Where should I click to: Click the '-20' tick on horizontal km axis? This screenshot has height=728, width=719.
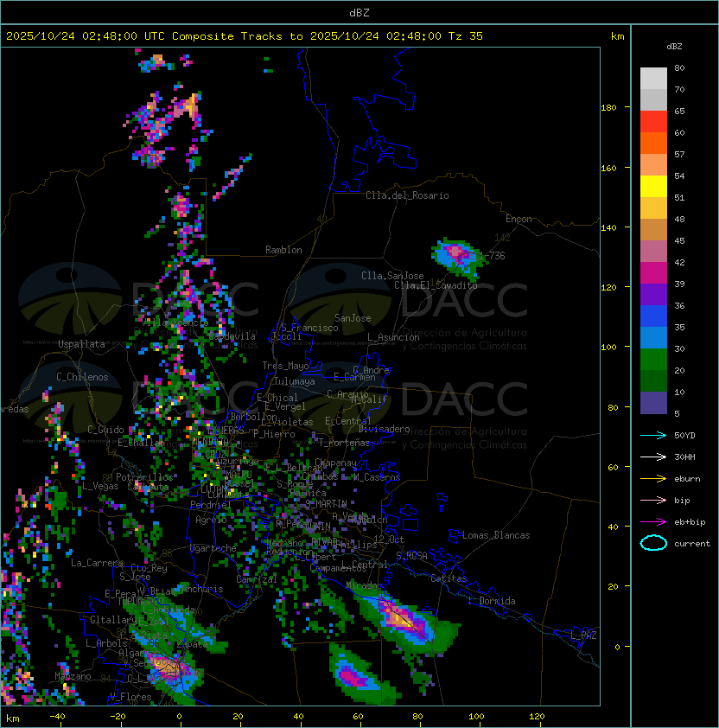[118, 717]
